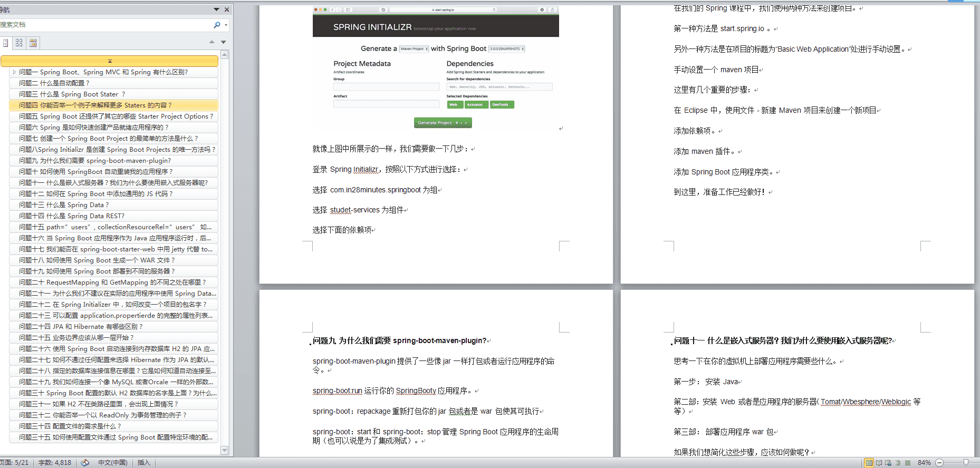Go to heading 问题十三 什么是 Spring Data

[114, 205]
